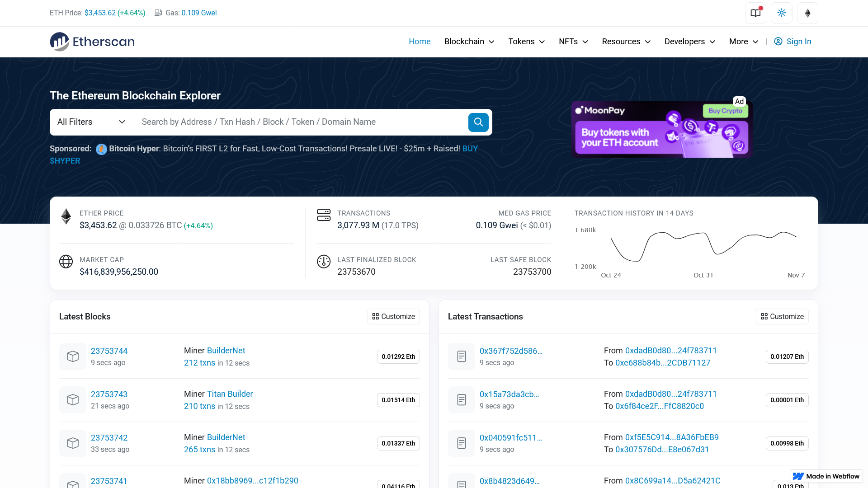The height and width of the screenshot is (488, 868).
Task: Open transaction 0x367f752d586 link
Action: pos(511,351)
